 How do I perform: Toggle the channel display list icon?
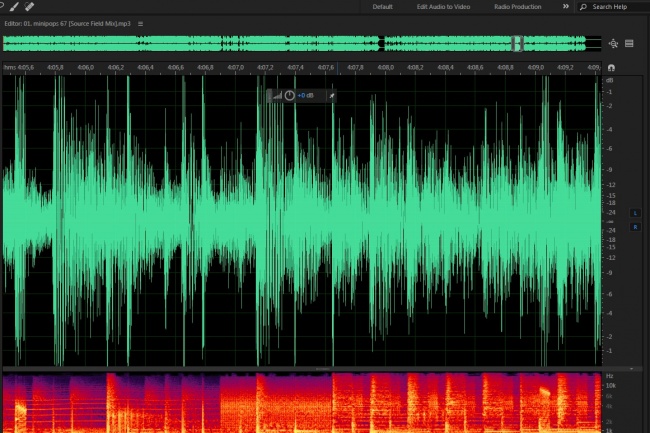pyautogui.click(x=629, y=44)
